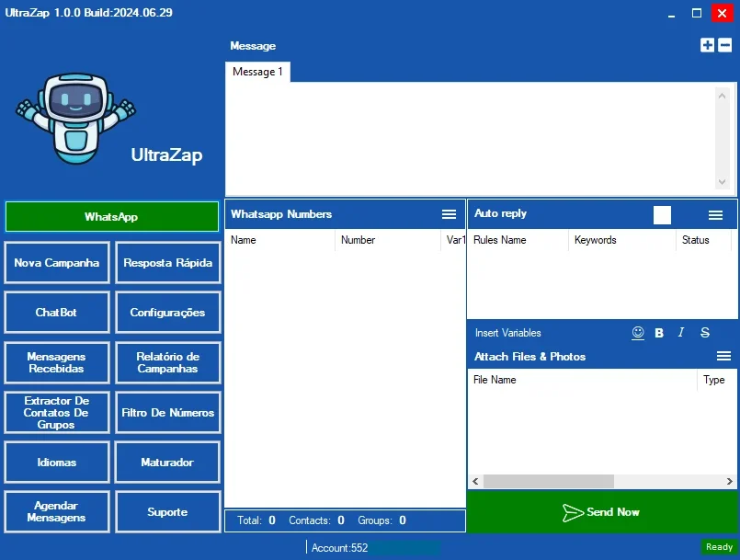
Task: Open the Whatsapp Numbers hamburger menu
Action: (x=449, y=214)
